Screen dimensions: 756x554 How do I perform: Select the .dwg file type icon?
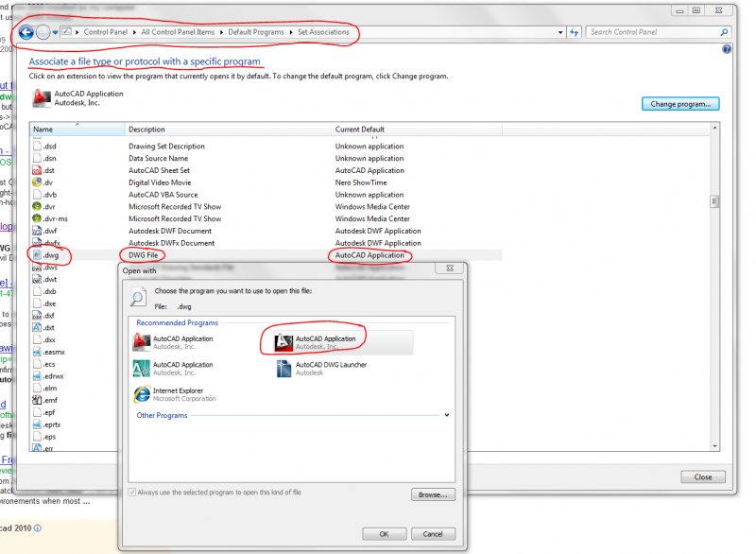[x=37, y=255]
